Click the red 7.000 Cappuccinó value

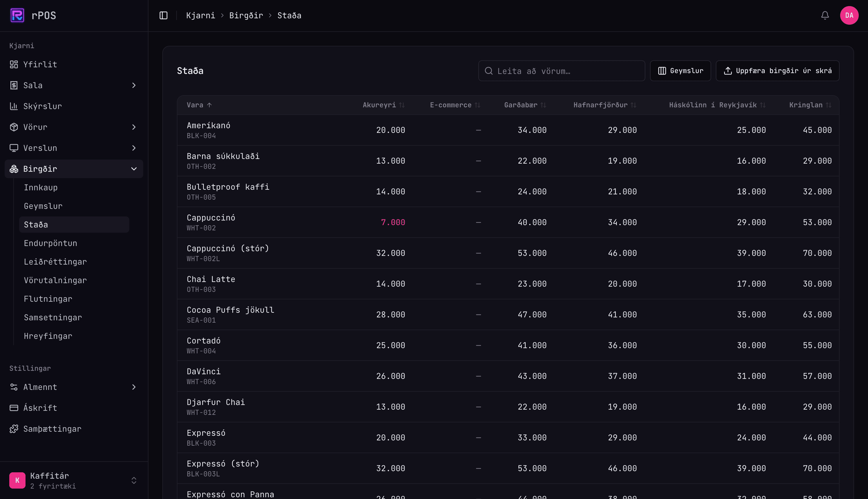pos(393,223)
